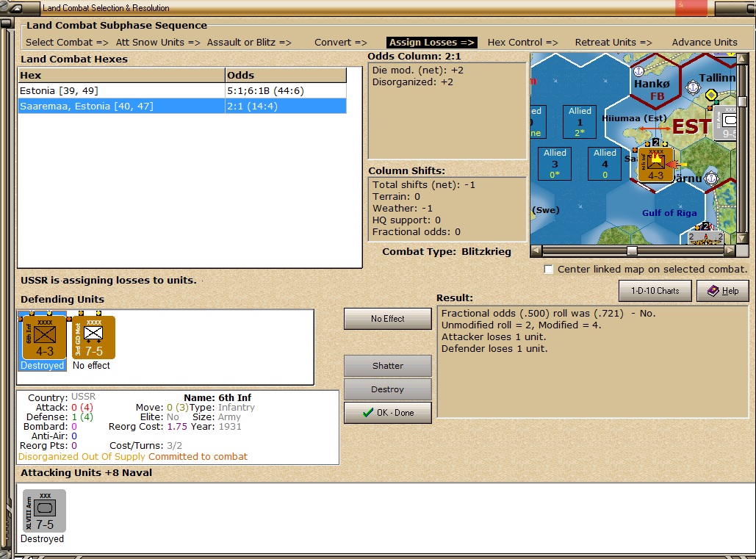The width and height of the screenshot is (756, 559).
Task: Click the Name: 6th Inf text
Action: coord(217,397)
